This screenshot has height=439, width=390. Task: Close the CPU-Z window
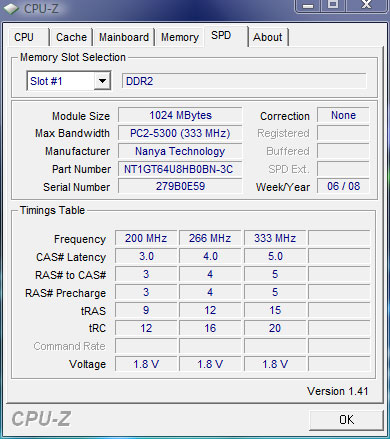pyautogui.click(x=367, y=6)
